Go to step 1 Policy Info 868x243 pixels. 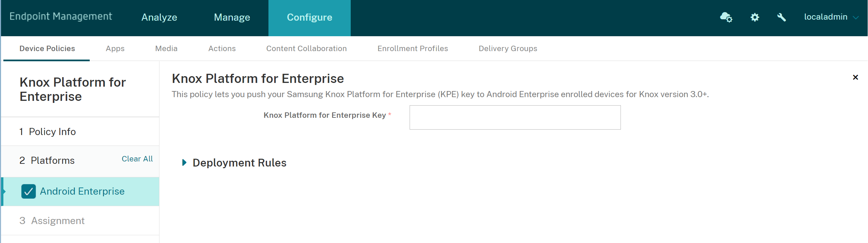[80, 132]
